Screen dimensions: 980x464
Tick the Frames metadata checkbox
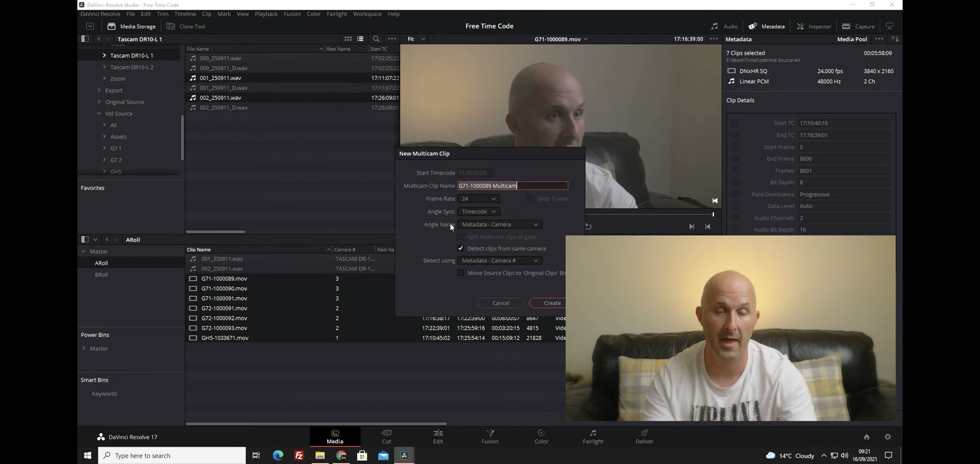click(735, 171)
